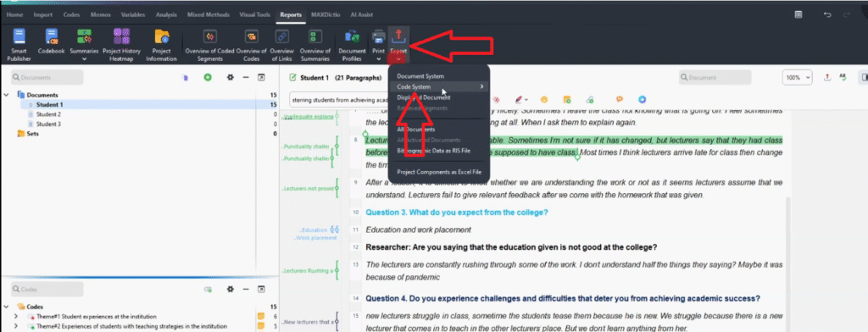Expand Theme#2 teaching strategies code

(x=17, y=326)
